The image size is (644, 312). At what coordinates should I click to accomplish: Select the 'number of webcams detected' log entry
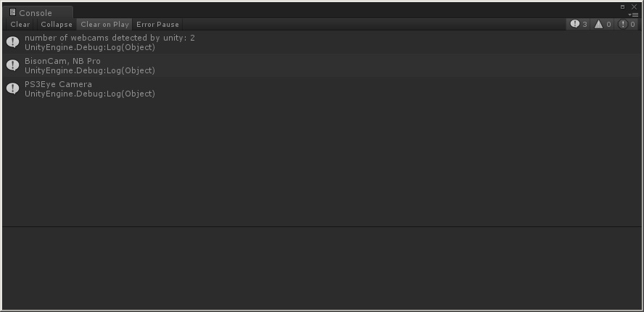[x=321, y=42]
